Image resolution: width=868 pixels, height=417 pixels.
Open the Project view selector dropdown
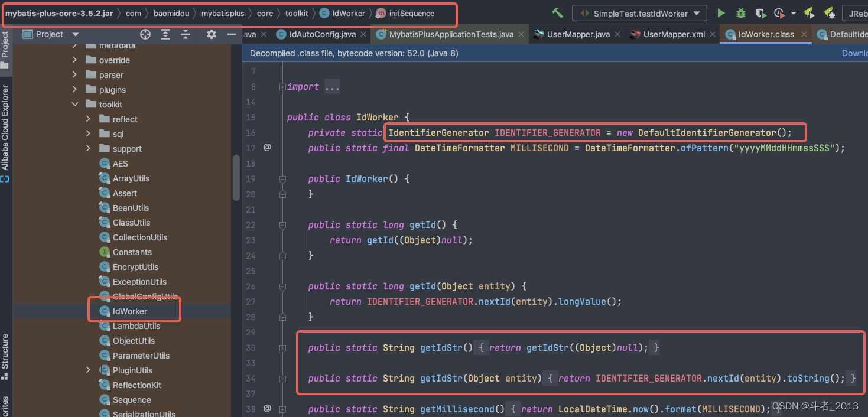(75, 34)
